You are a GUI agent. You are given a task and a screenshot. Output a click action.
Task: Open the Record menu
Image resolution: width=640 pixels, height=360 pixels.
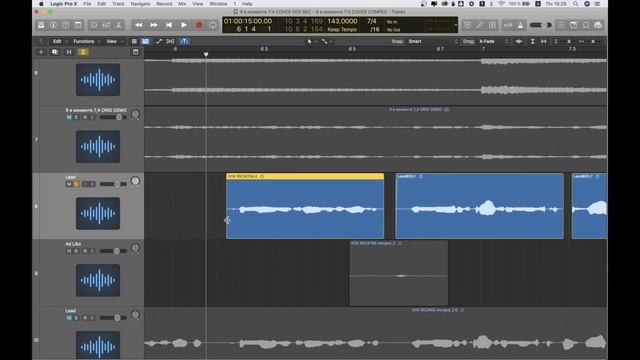tap(164, 4)
